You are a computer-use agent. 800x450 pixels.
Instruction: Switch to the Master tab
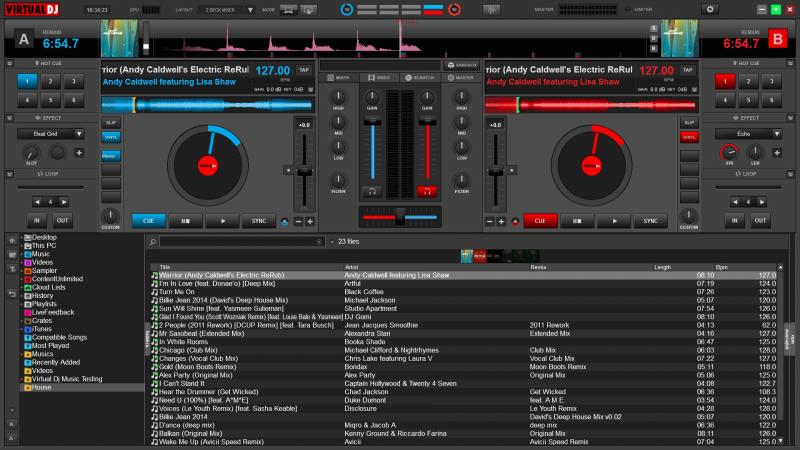(x=461, y=78)
